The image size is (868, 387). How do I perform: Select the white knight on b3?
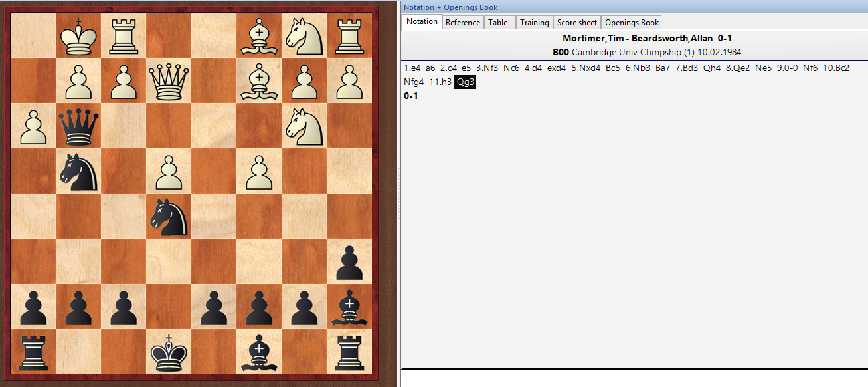pos(305,126)
